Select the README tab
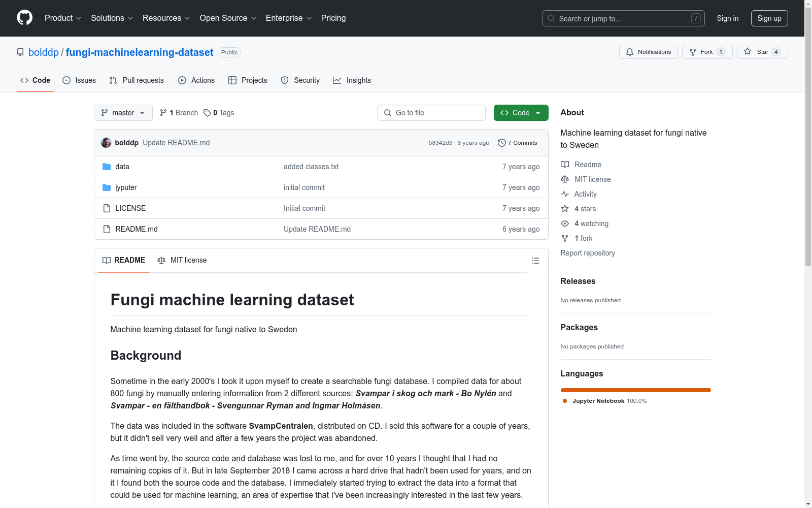Screen dimensions: 812x508 [x=124, y=260]
